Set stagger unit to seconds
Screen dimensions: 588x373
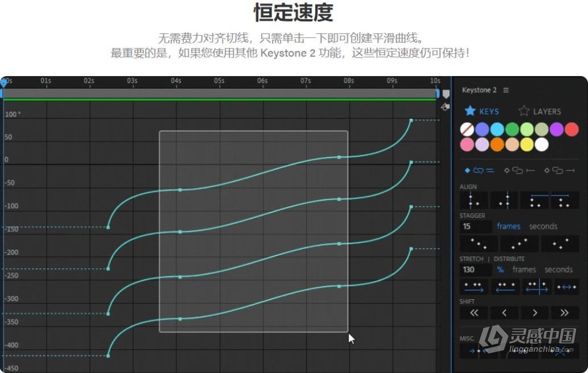543,227
